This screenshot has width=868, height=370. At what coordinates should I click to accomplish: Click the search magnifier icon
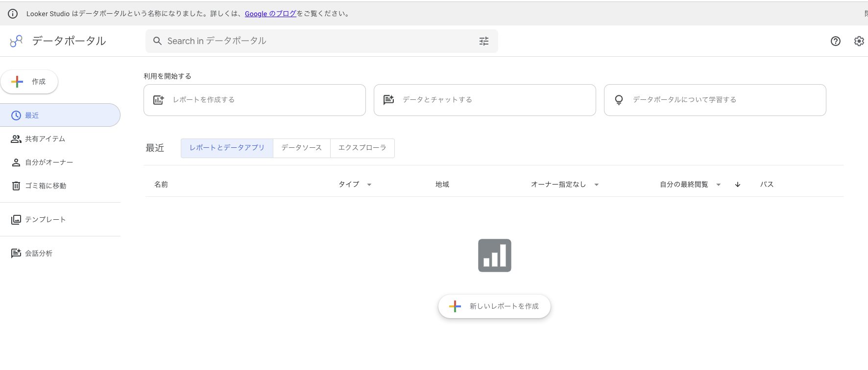tap(157, 41)
